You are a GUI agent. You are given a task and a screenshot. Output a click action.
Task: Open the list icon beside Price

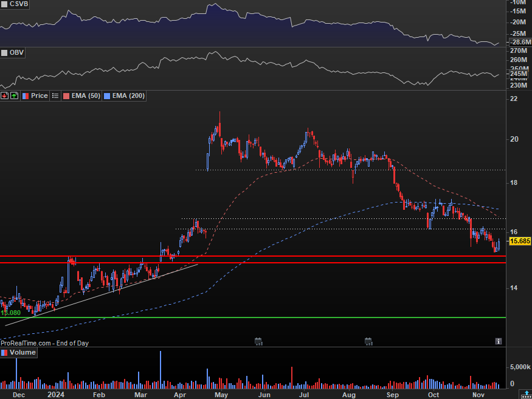(55, 96)
